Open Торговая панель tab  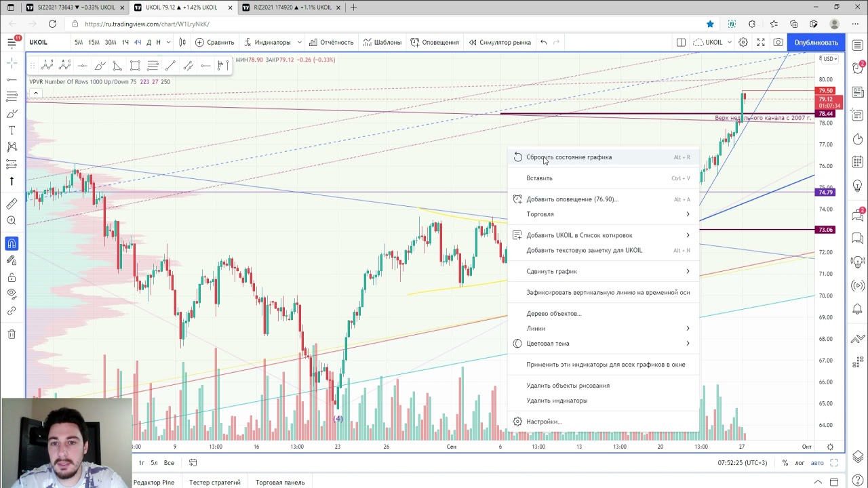(280, 483)
